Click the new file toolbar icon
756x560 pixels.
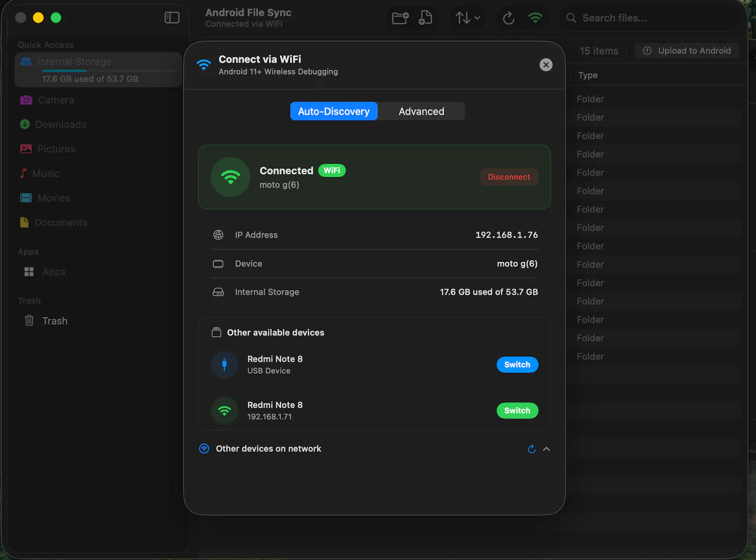coord(425,18)
